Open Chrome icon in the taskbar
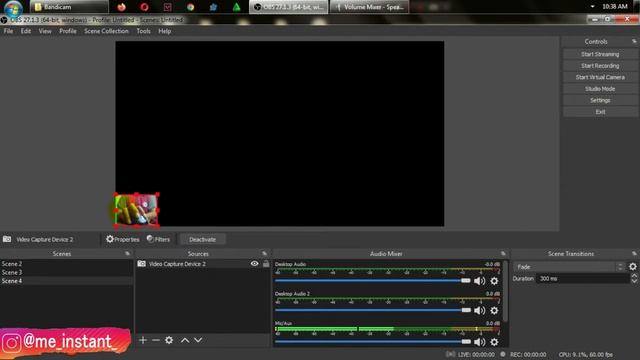Screen dimensions: 640x360 click(191, 7)
